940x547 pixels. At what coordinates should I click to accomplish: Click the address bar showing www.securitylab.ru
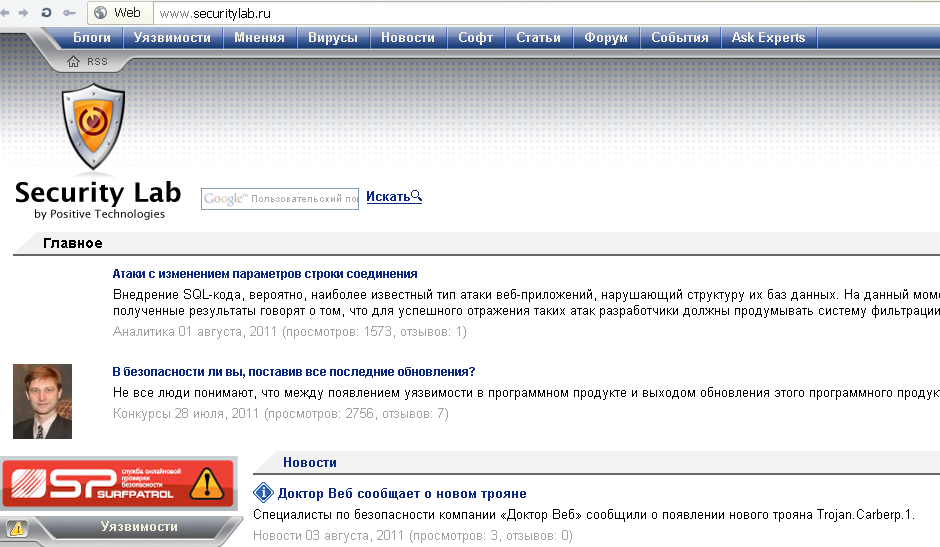point(546,13)
